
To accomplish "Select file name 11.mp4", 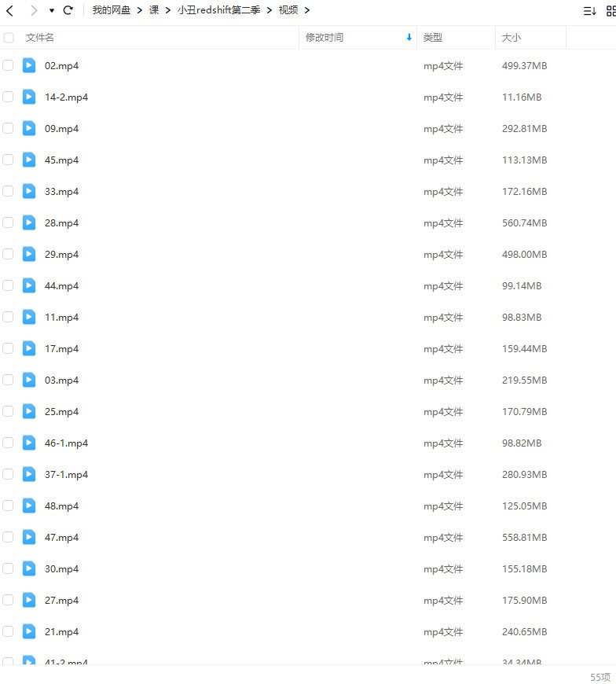I will [x=61, y=317].
